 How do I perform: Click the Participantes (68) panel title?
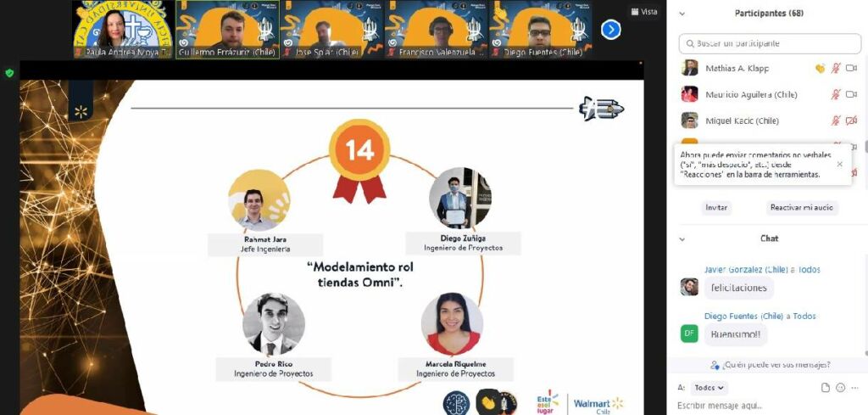(770, 14)
